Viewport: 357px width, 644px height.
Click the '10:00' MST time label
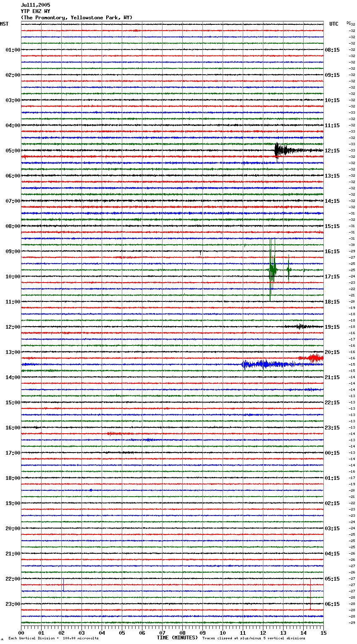13,277
